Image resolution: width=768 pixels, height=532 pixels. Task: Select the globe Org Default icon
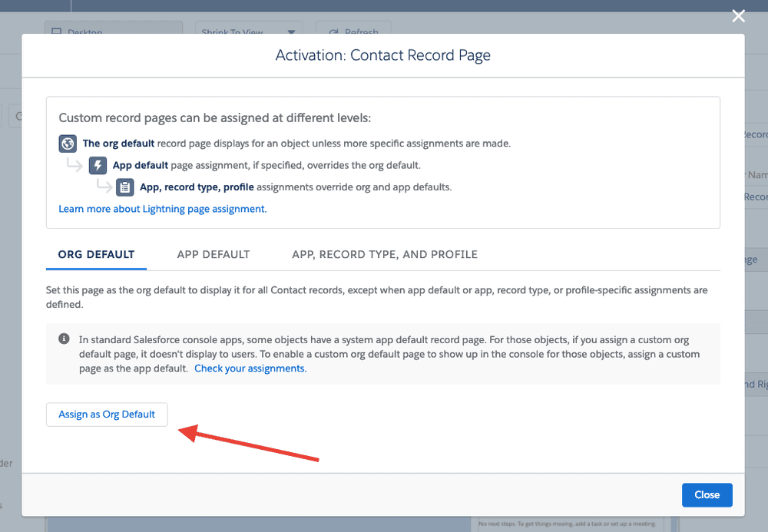(x=68, y=143)
